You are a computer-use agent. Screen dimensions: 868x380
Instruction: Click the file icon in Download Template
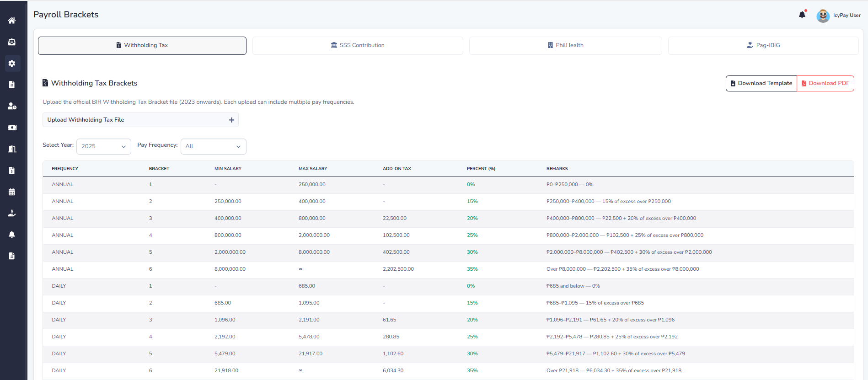[733, 83]
